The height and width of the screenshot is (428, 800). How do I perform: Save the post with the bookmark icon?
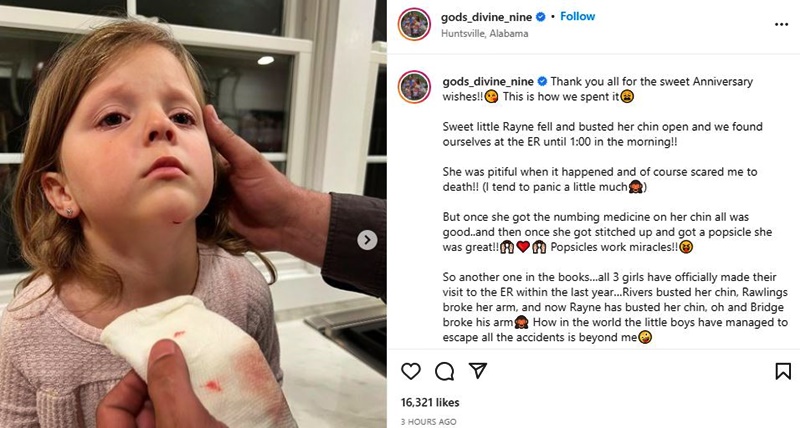tap(783, 371)
